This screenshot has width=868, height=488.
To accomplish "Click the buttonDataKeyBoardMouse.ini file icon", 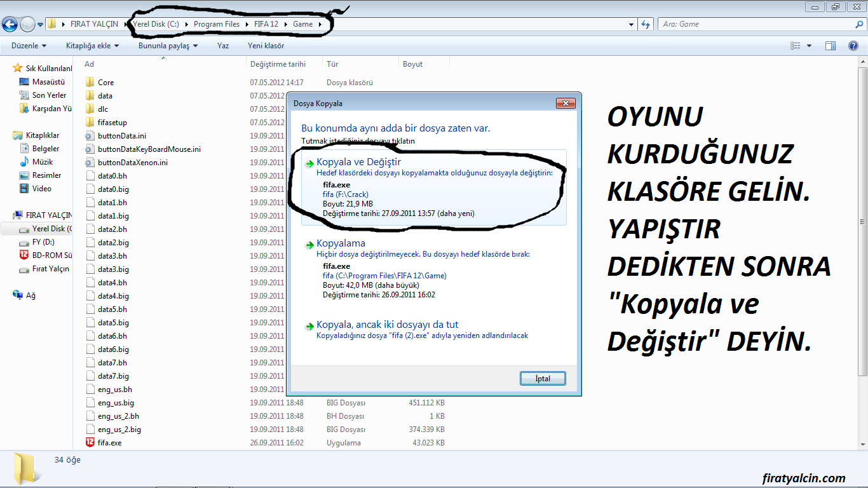I will click(x=90, y=149).
